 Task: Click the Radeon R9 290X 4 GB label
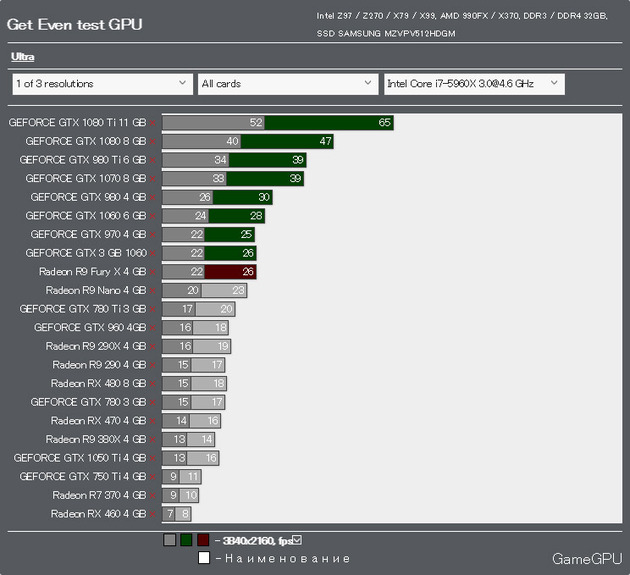click(x=96, y=346)
